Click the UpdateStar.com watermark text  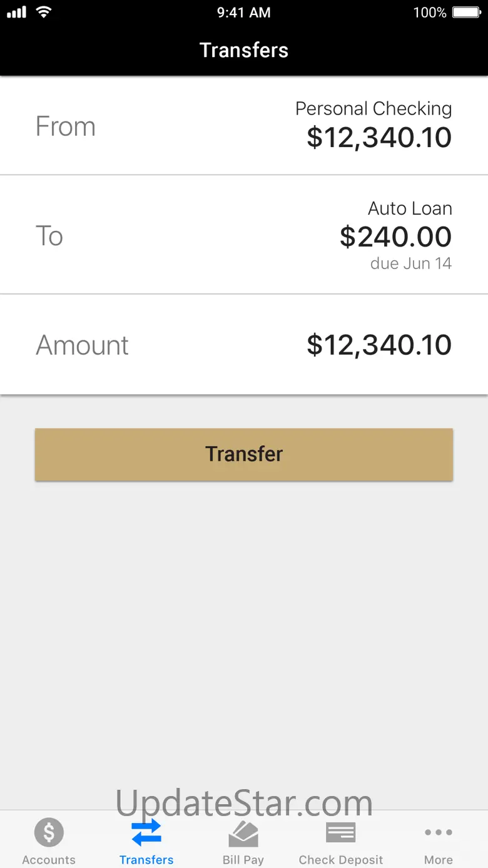244,802
